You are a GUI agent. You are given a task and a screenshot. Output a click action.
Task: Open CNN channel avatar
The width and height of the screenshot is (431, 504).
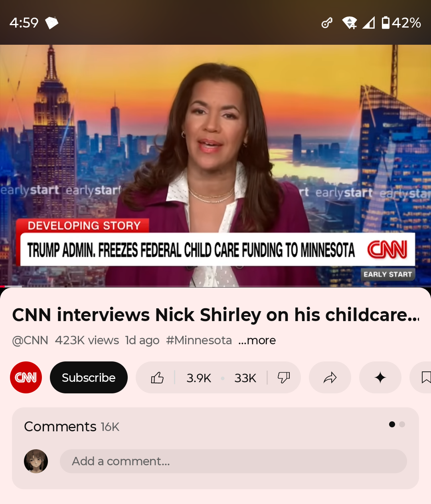click(x=26, y=377)
